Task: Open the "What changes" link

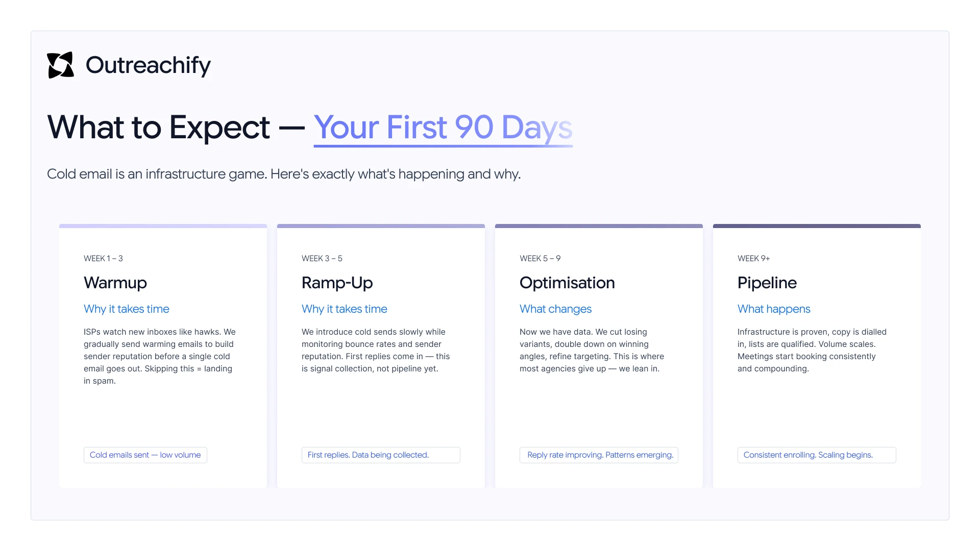Action: 555,309
